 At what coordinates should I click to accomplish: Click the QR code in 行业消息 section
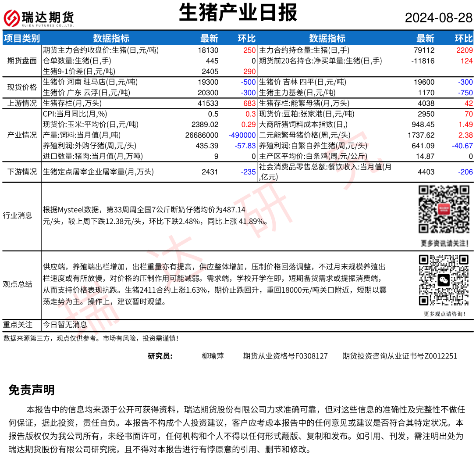(444, 209)
